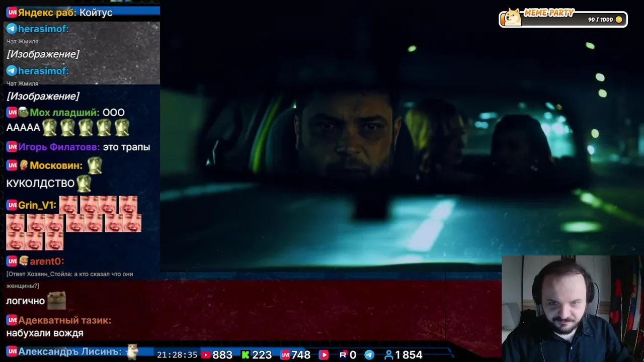Click the badge icon beside Мох лладший name
Image resolution: width=644 pixels, height=362 pixels.
(23, 113)
